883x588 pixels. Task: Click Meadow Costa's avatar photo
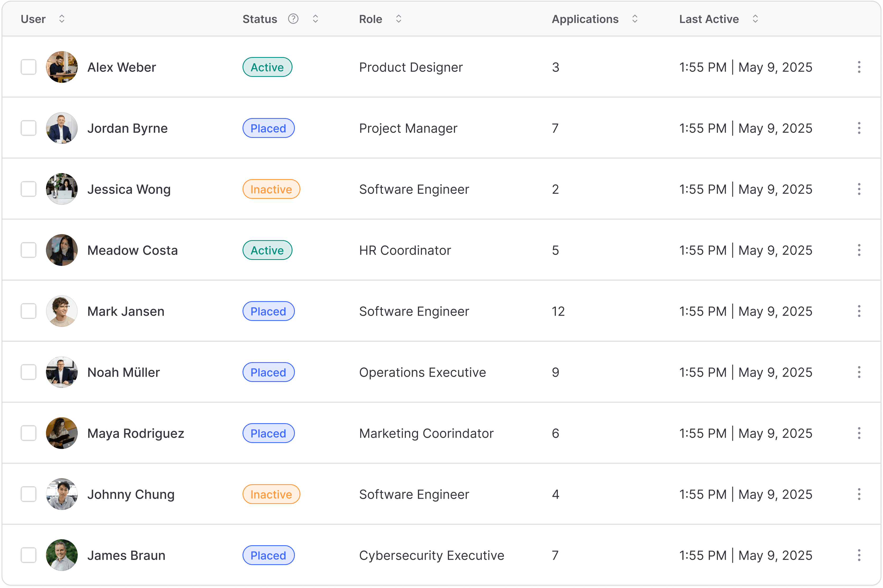pos(62,250)
